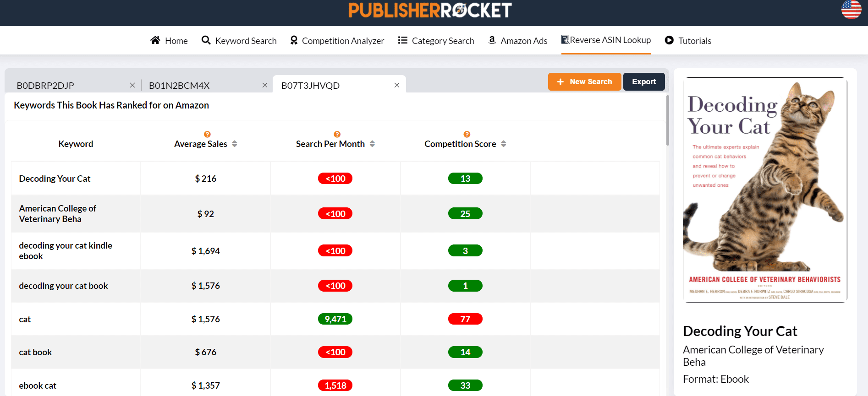Go to Competition Analyzer
Image resolution: width=868 pixels, height=396 pixels.
(x=337, y=41)
